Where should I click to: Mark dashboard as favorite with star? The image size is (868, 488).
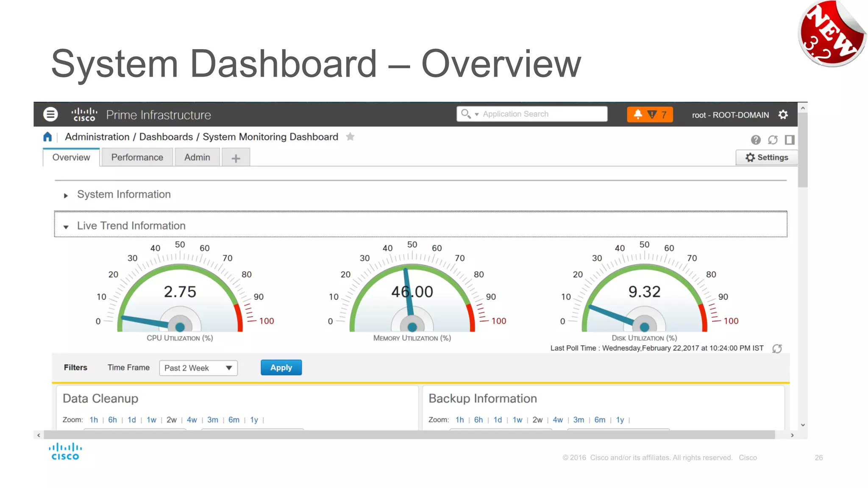point(350,137)
